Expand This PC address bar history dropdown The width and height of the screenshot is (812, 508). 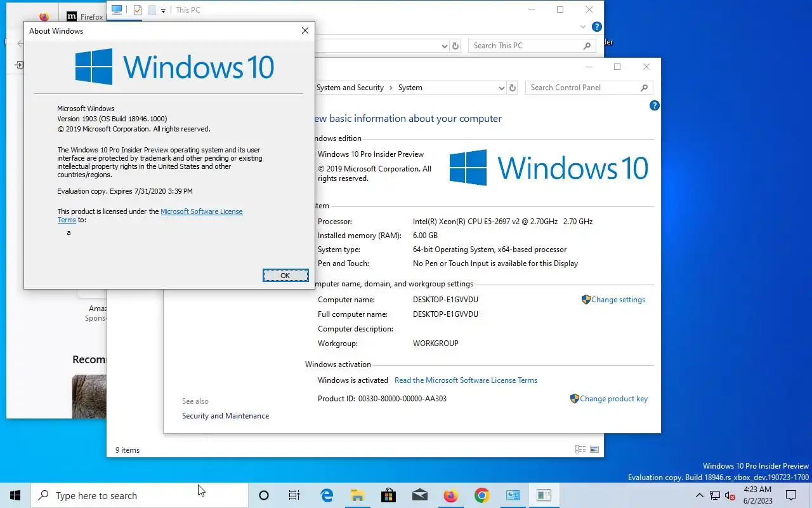[444, 46]
